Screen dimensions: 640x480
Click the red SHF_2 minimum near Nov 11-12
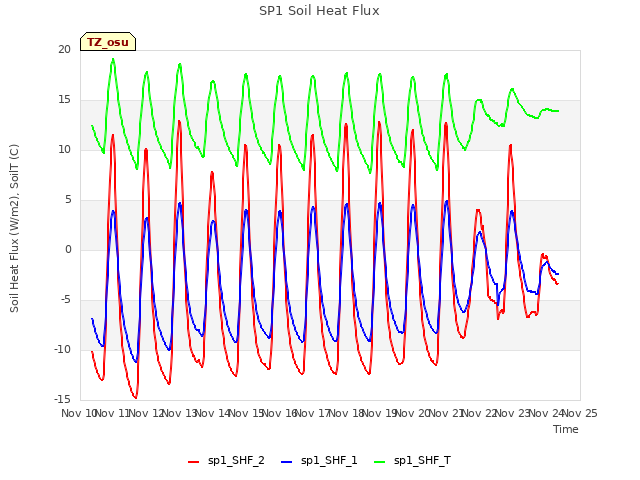pyautogui.click(x=136, y=397)
